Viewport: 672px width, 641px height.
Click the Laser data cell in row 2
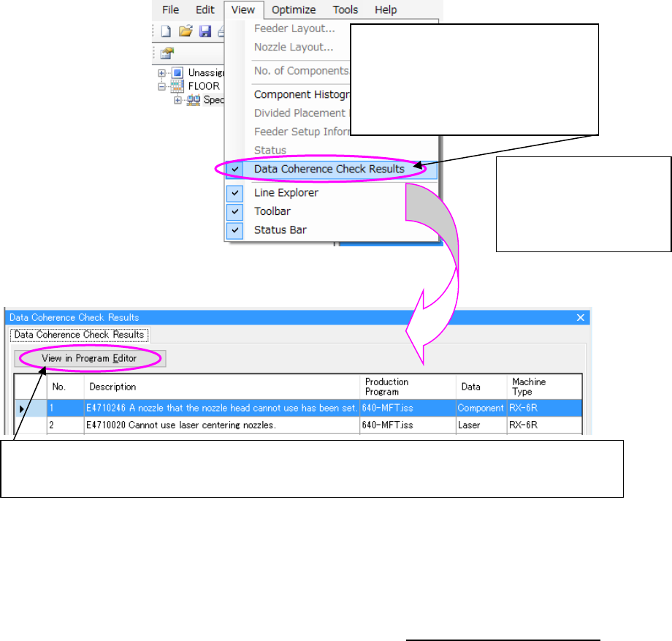(481, 425)
